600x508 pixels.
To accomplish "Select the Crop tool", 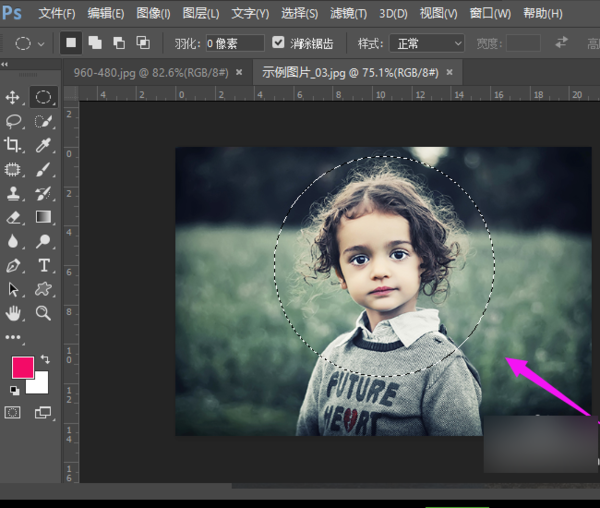I will [14, 146].
